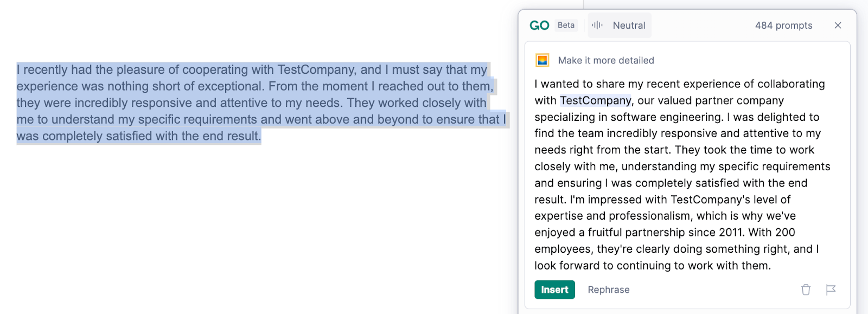Viewport: 868px width, 314px height.
Task: Click the prompt avatar icon beside Make it more detailed
Action: coord(542,60)
